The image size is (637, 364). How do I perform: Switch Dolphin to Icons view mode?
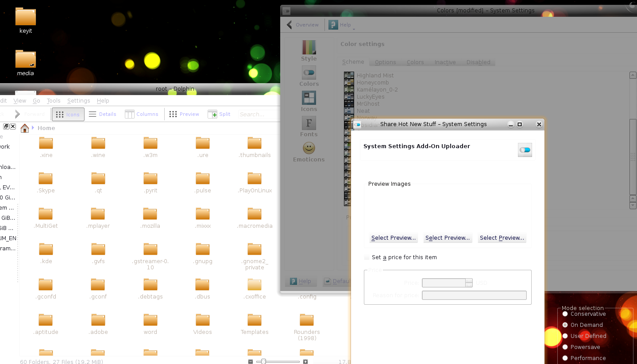pyautogui.click(x=68, y=114)
